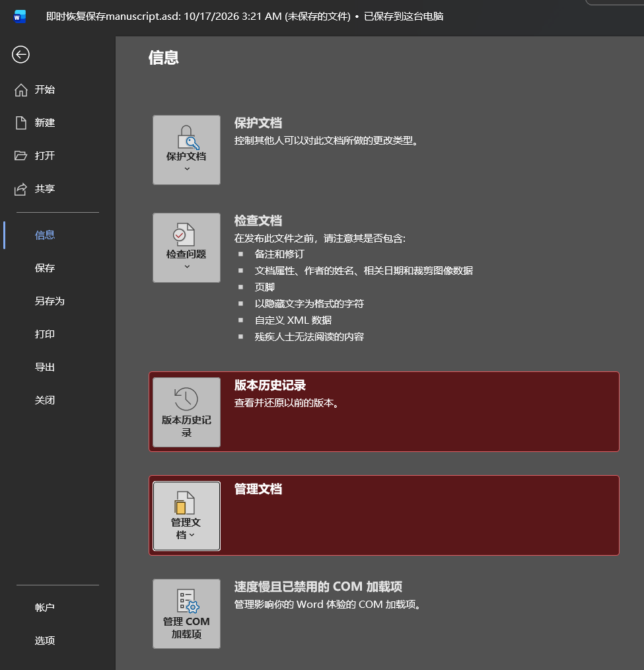Click the back arrow to exit backstage

tap(20, 55)
